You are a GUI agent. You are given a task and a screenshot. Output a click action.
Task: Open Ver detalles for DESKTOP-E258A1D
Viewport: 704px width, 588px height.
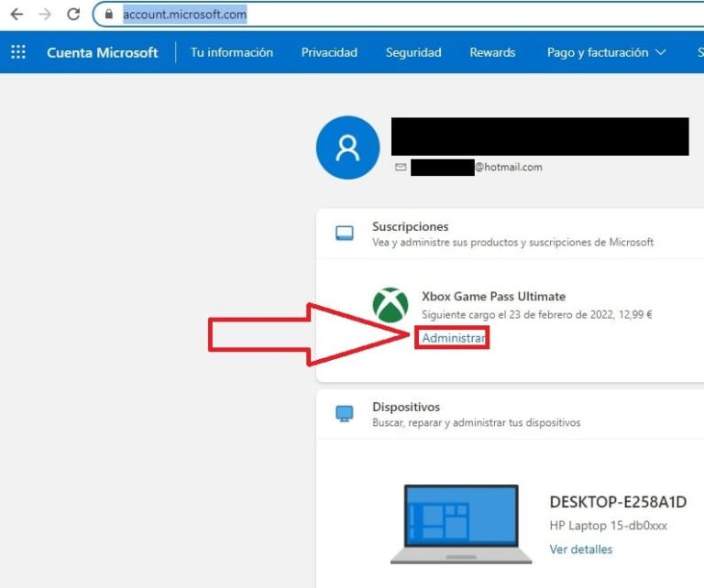(581, 549)
